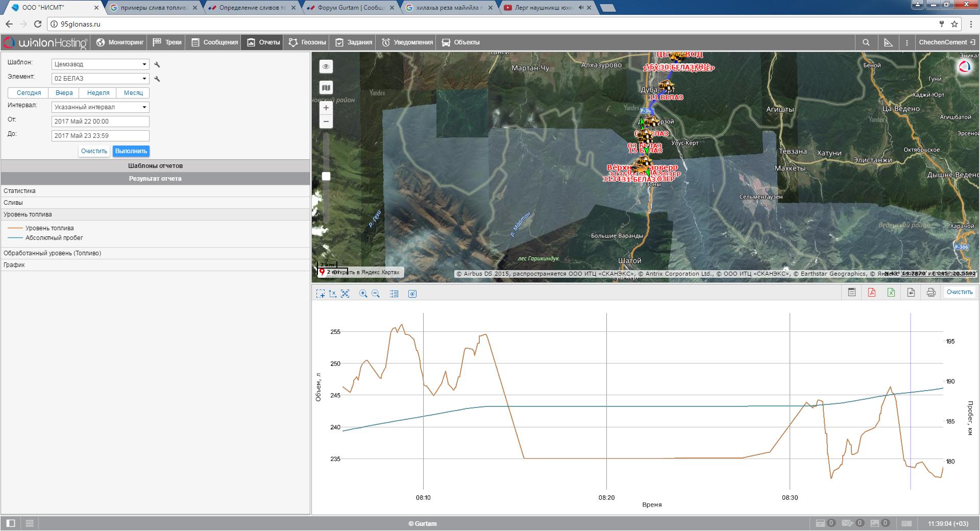Select the Неделя interval button
Viewport: 980px width, 531px height.
[98, 93]
